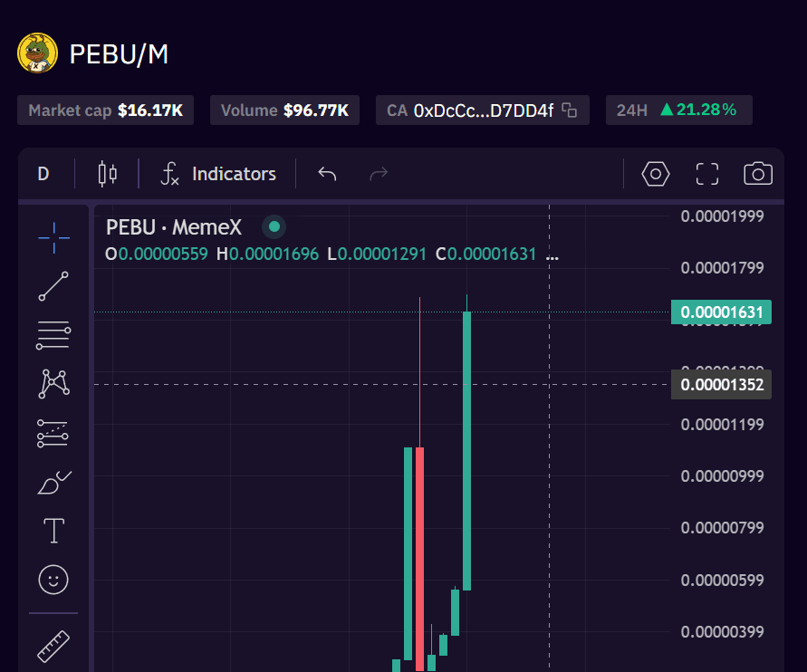Open the D timeframe interval selector

[x=43, y=174]
